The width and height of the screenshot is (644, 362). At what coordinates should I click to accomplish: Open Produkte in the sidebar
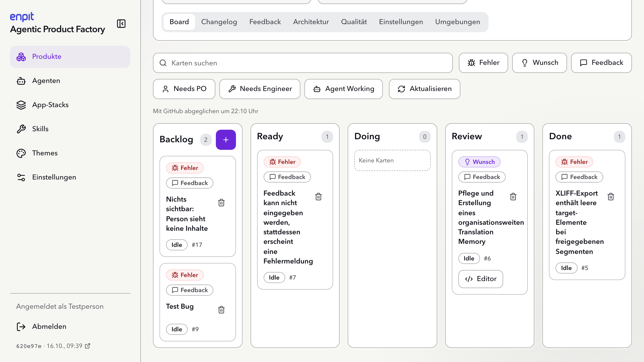click(70, 57)
